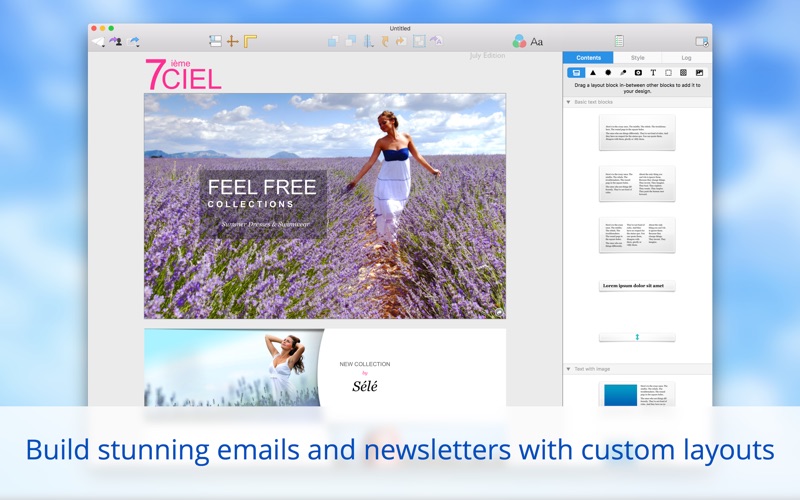The width and height of the screenshot is (800, 500).
Task: Click the align objects icon
Action: point(368,41)
